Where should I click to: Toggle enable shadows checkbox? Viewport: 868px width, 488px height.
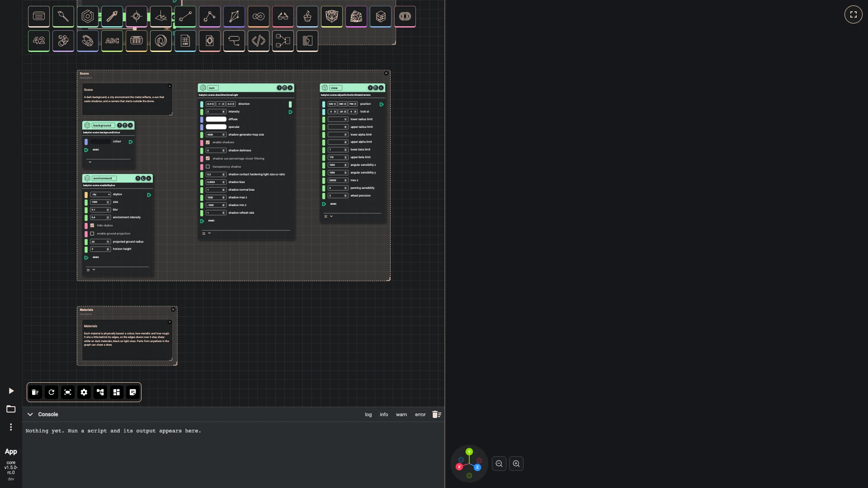pos(208,142)
